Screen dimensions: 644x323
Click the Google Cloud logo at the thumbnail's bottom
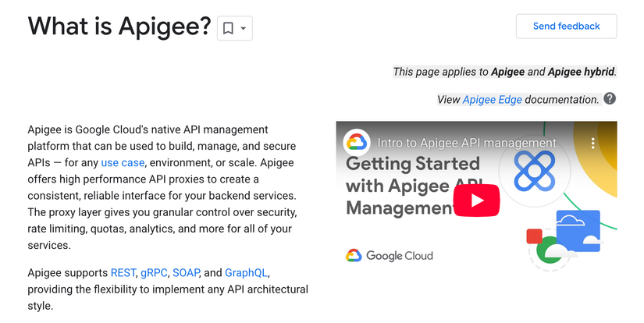(x=390, y=256)
